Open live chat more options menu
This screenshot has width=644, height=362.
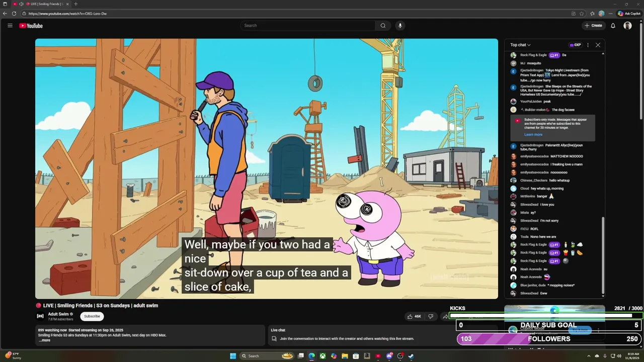588,45
